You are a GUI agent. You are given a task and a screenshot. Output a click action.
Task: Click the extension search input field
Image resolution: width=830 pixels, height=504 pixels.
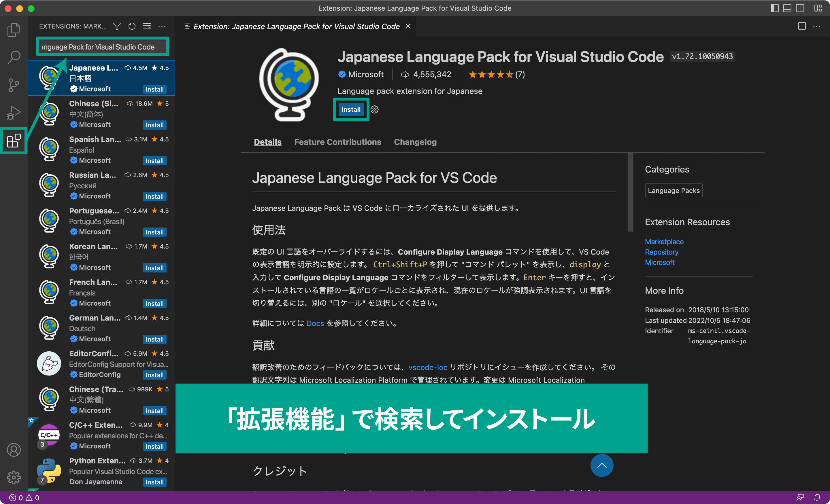[102, 46]
